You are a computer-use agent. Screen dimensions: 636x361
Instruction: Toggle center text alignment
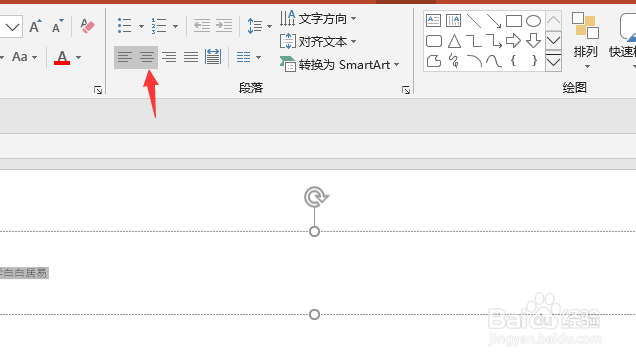point(147,57)
